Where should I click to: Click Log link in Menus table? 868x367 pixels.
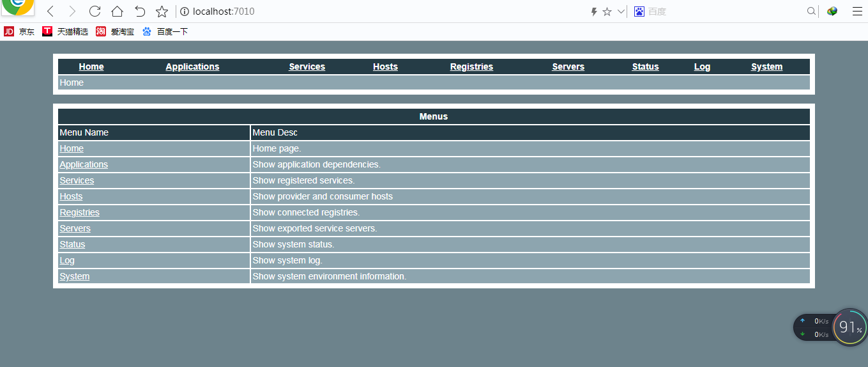[67, 260]
